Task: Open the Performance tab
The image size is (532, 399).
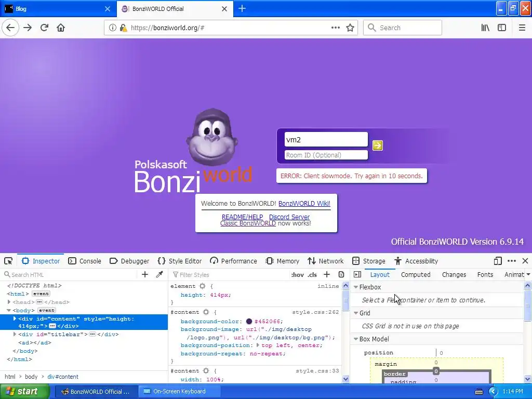Action: 233,261
